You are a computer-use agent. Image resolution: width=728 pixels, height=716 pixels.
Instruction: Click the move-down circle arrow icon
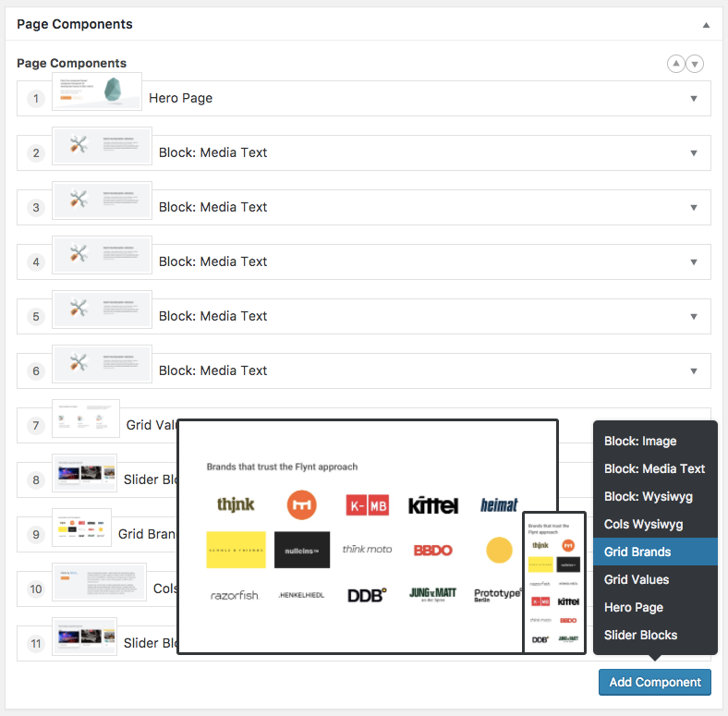695,64
